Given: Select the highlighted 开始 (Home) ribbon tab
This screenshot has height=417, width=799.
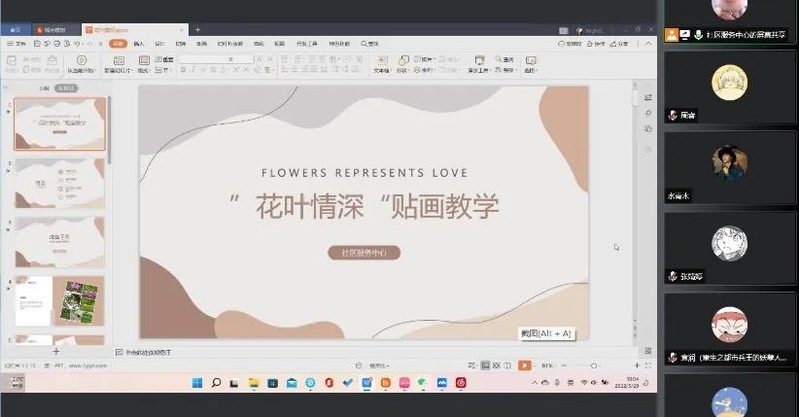Looking at the screenshot, I should [x=118, y=44].
